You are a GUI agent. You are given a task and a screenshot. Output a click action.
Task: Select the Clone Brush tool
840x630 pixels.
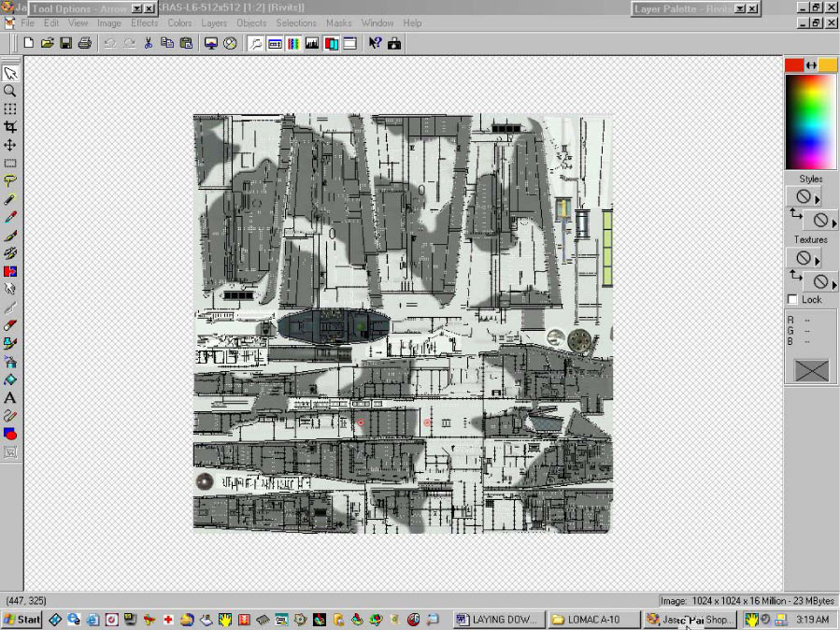pos(10,253)
